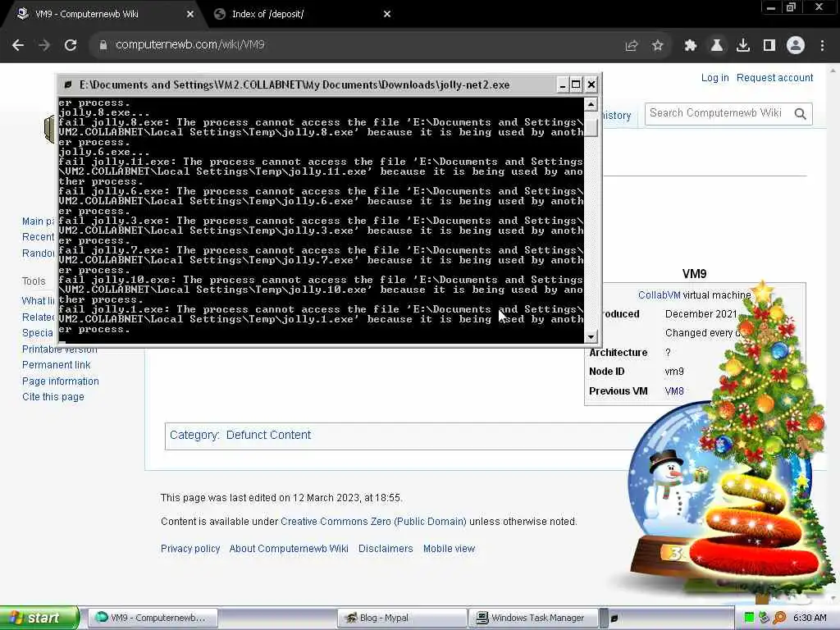840x630 pixels.
Task: Open Windows Task Manager taskbar item
Action: tap(533, 618)
